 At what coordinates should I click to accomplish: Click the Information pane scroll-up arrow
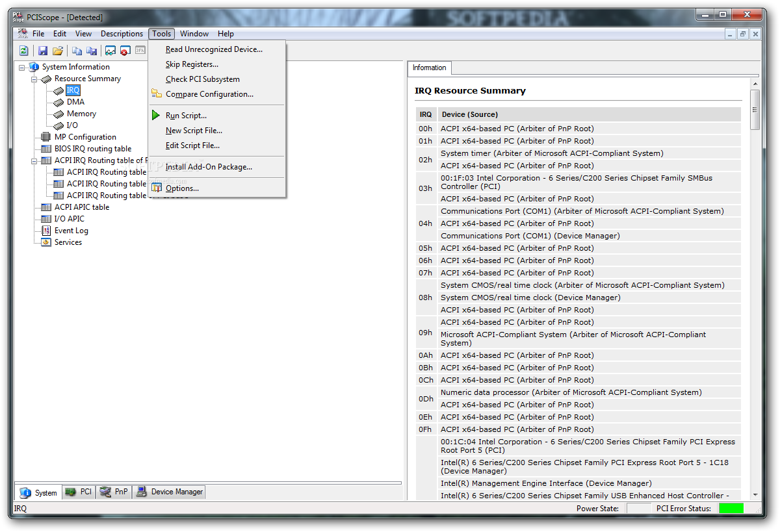(755, 83)
